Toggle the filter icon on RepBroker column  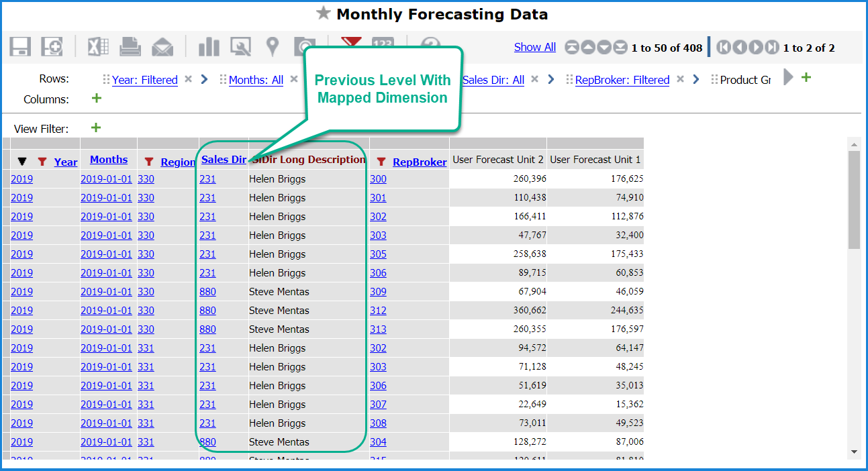[x=381, y=162]
